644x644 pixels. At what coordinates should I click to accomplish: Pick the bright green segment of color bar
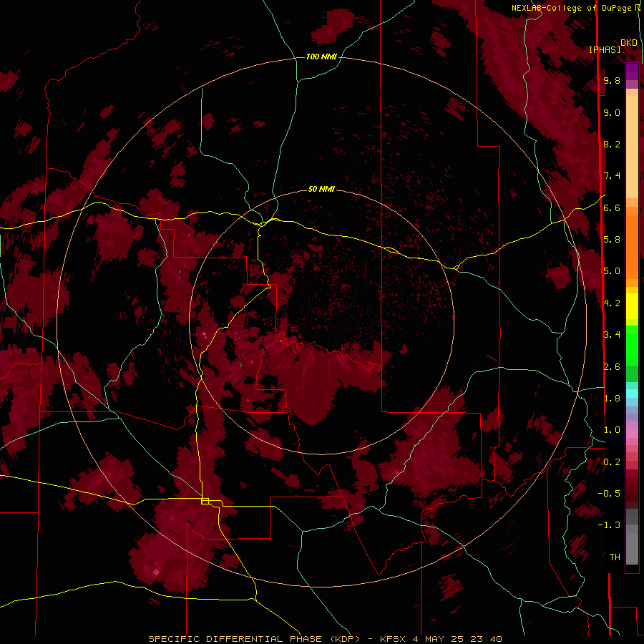[632, 346]
